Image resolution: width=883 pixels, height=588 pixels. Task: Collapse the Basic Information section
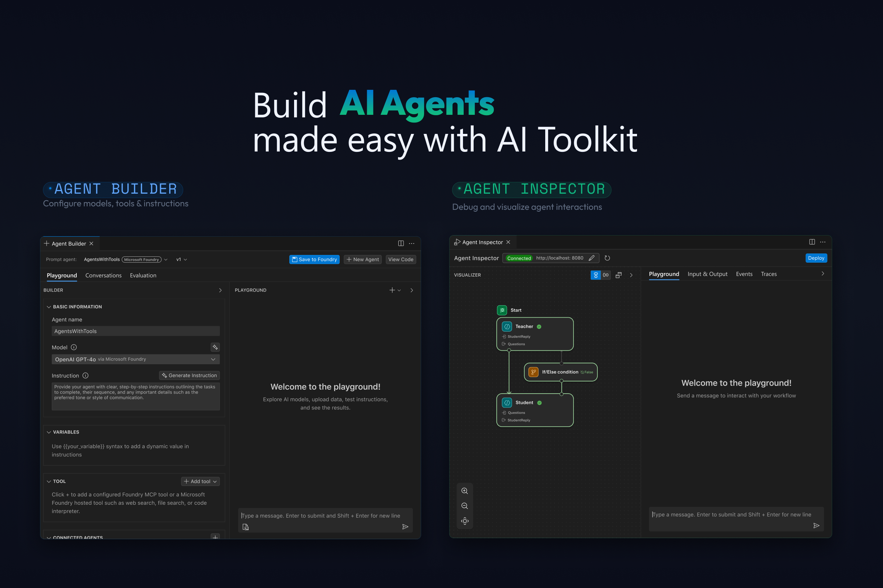49,306
